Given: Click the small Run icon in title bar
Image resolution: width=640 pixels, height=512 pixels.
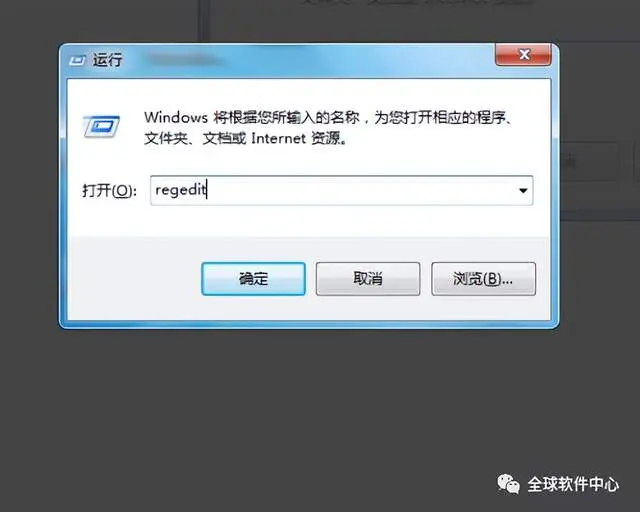Looking at the screenshot, I should pos(77,60).
